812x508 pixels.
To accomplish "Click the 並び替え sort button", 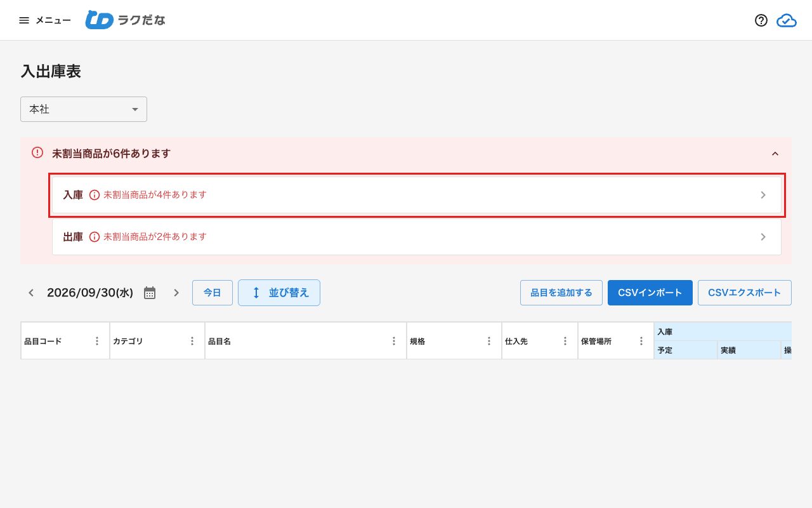I will [x=279, y=293].
